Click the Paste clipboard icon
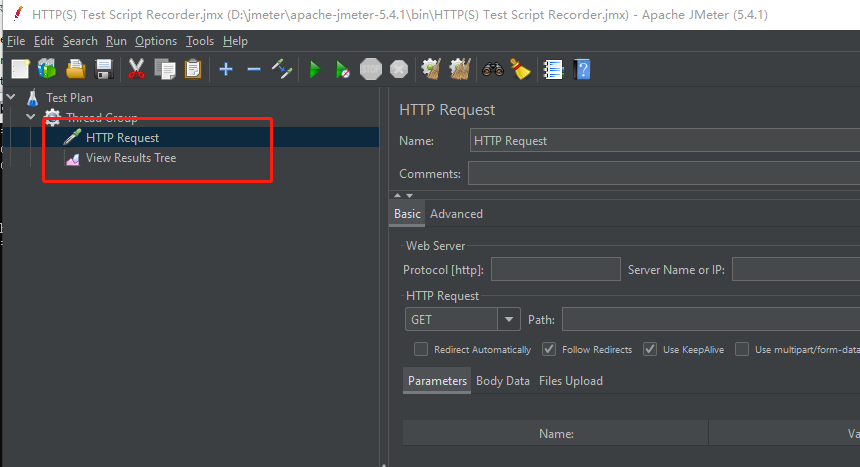The height and width of the screenshot is (467, 860). pos(193,70)
